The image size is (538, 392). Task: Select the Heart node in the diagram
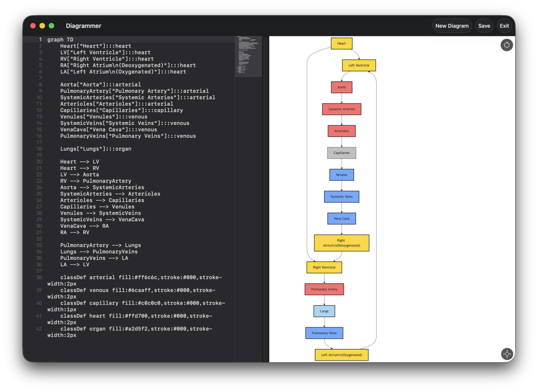click(x=341, y=43)
